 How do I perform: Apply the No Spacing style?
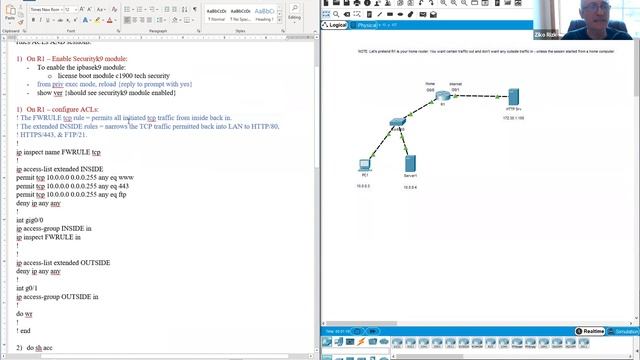click(x=240, y=14)
